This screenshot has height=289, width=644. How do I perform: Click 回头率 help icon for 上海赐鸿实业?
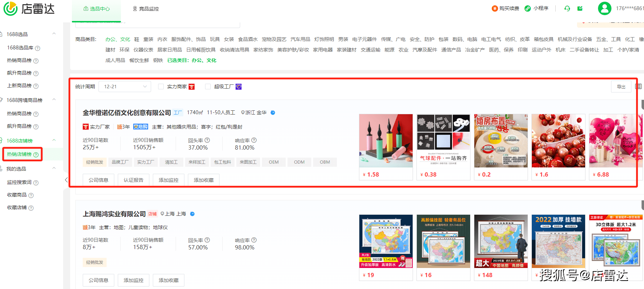pos(207,240)
